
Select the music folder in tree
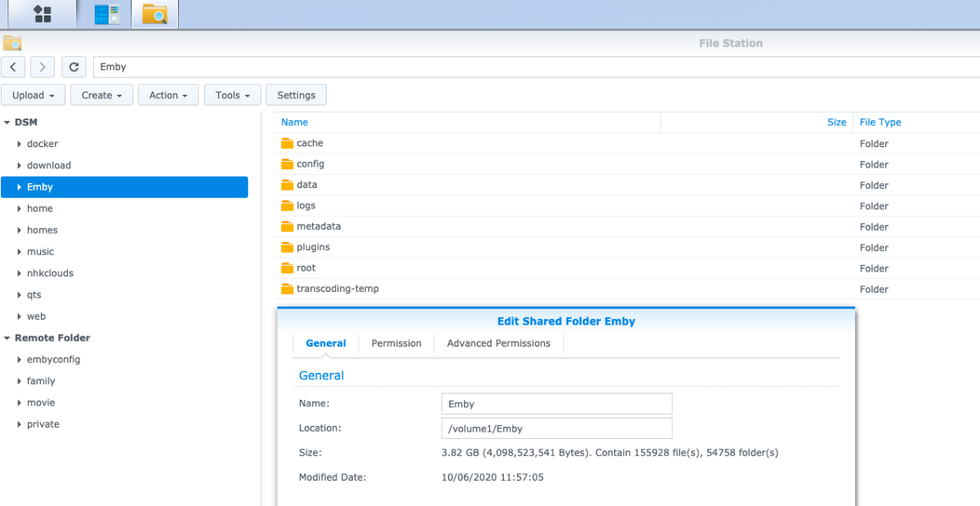point(41,252)
